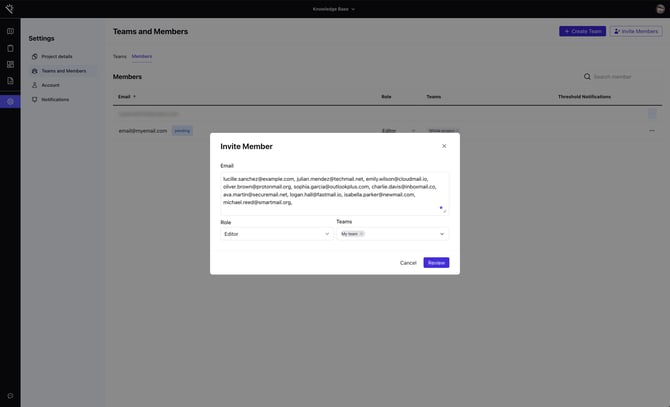Viewport: 670px width, 407px height.
Task: Click the bottom sidebar help icon
Action: (x=10, y=396)
